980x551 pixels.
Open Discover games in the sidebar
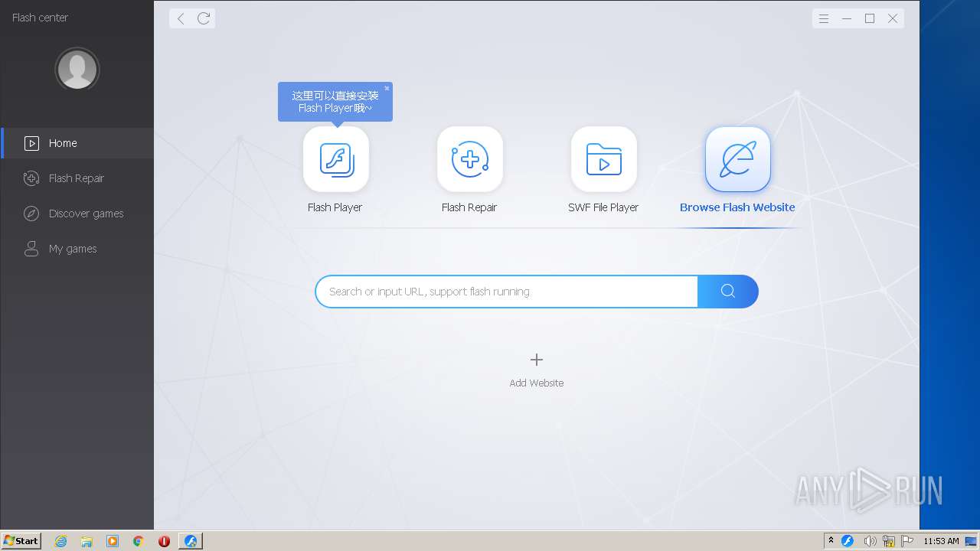coord(77,214)
